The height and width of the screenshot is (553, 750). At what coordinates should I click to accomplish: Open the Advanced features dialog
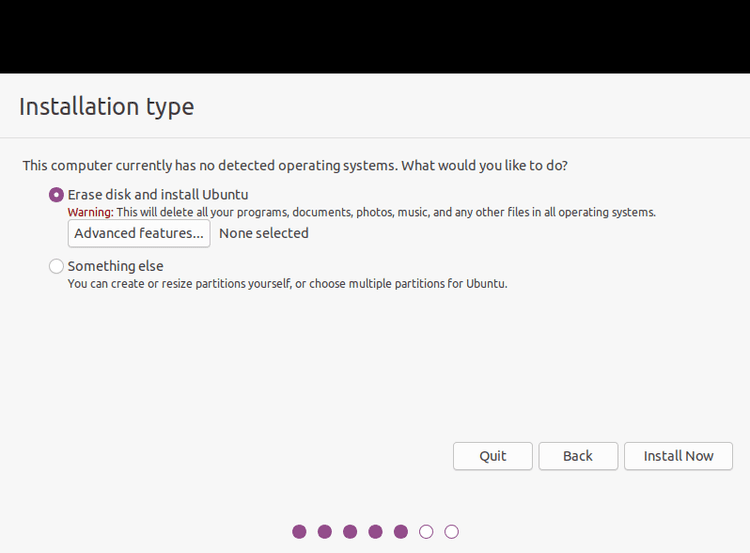139,233
